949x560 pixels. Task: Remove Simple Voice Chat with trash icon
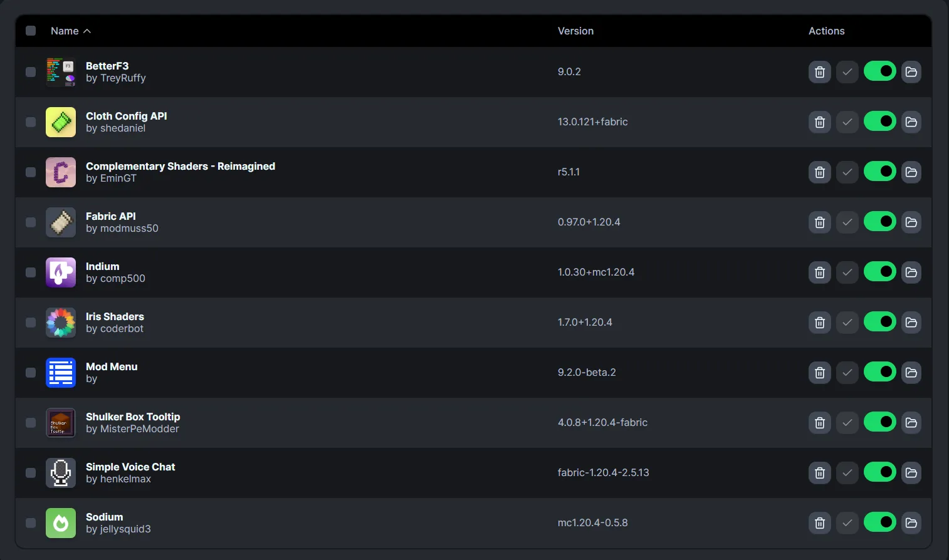tap(819, 473)
